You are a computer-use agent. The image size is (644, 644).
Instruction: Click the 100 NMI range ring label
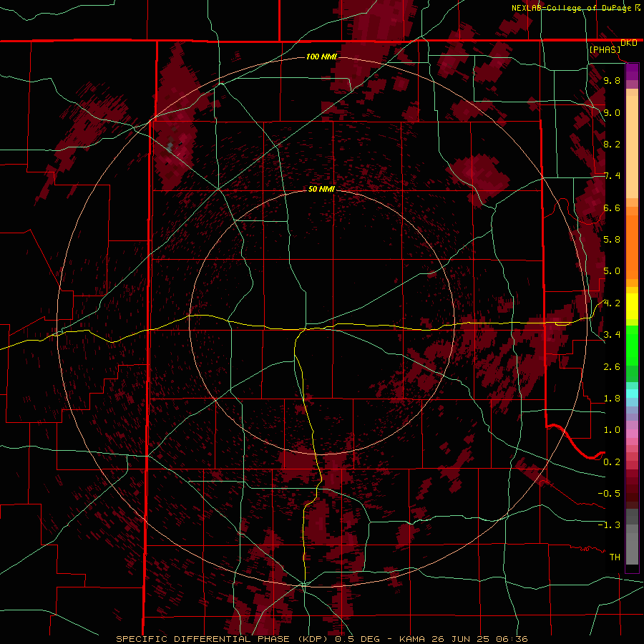point(321,57)
